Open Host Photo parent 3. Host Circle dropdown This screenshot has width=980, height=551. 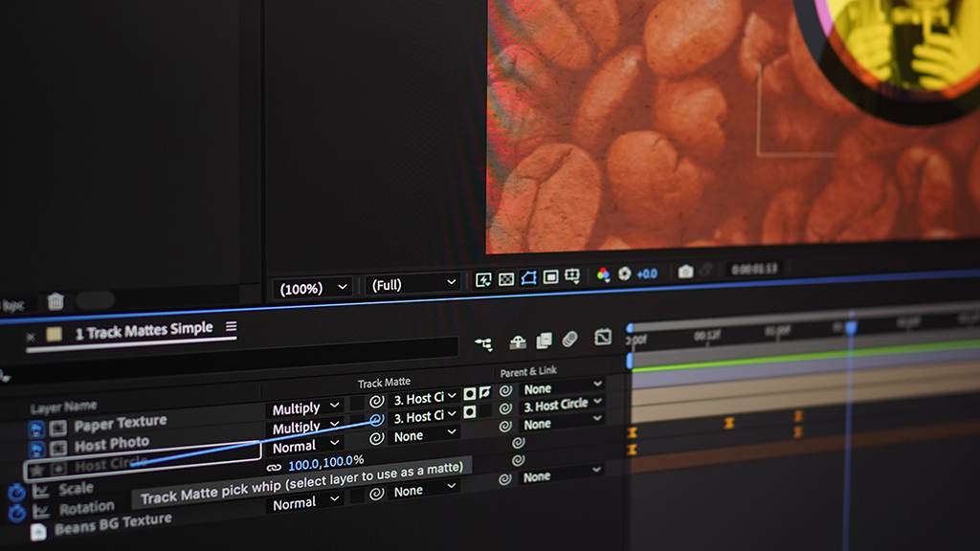click(562, 405)
